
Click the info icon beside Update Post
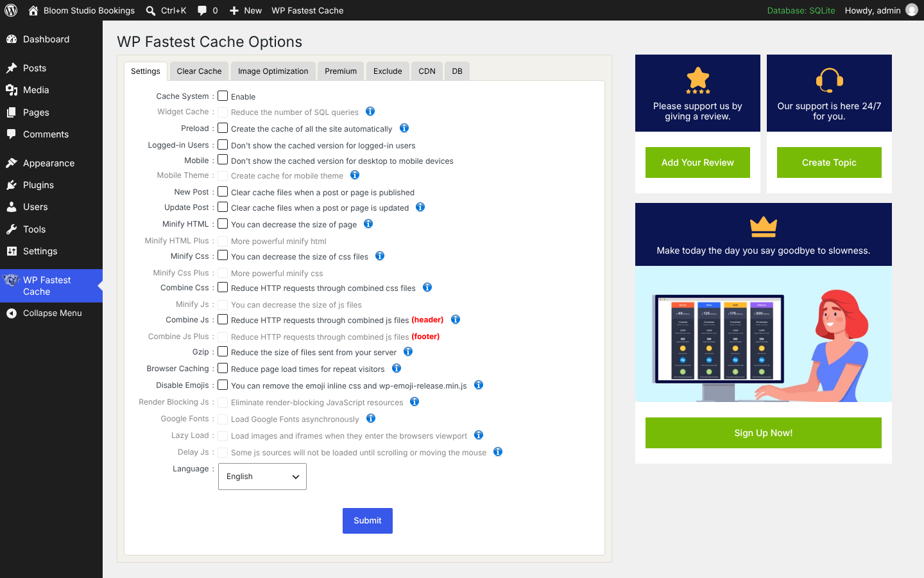pos(420,207)
